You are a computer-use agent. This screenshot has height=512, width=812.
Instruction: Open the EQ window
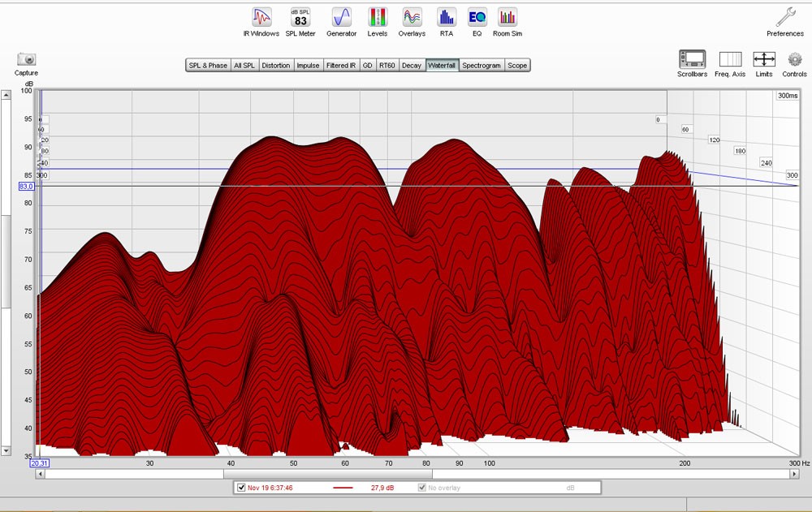click(477, 22)
